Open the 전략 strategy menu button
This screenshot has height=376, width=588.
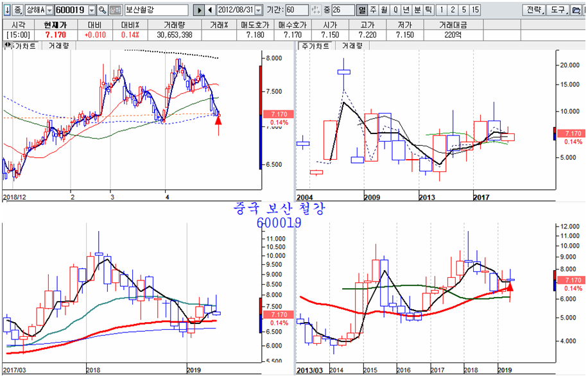pos(533,10)
